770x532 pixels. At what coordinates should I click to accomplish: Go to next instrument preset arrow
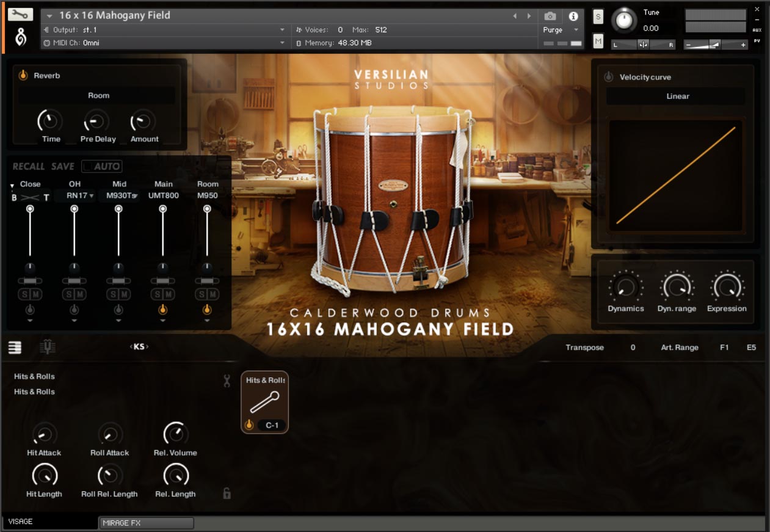[x=529, y=16]
